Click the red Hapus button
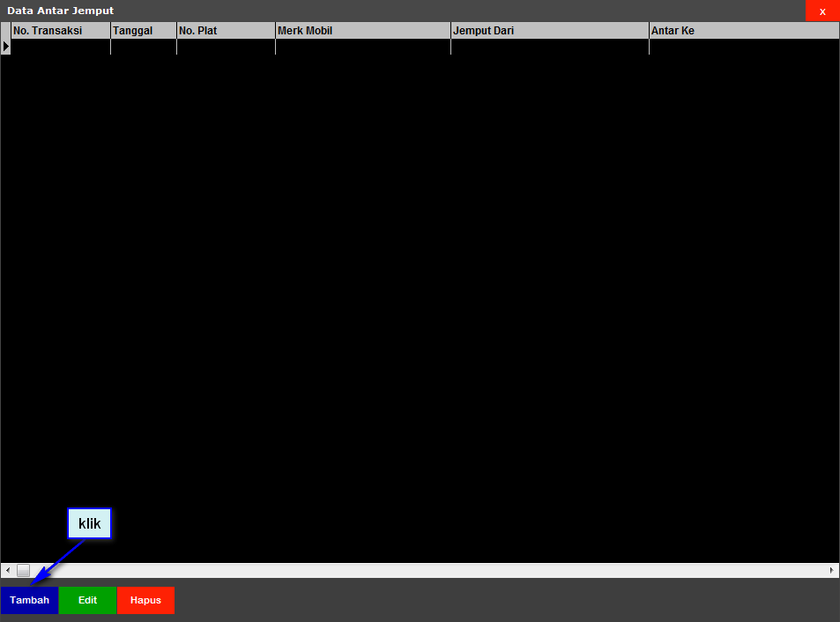This screenshot has width=840, height=622. (x=145, y=600)
